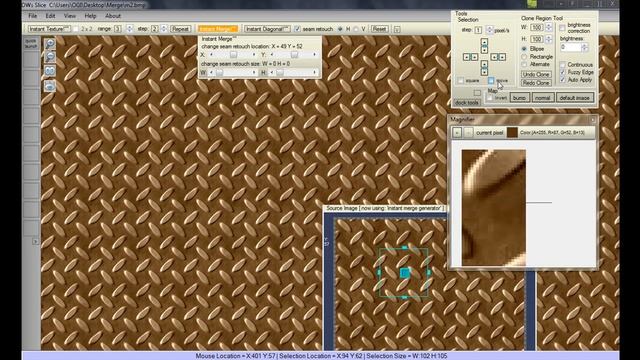640x360 pixels.
Task: Select the H radio button
Action: point(340,29)
